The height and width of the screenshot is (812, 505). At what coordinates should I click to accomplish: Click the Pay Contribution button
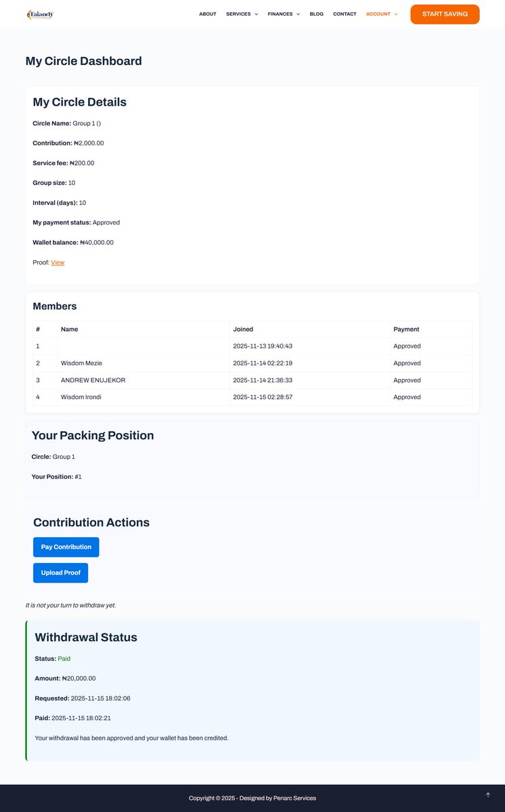pyautogui.click(x=66, y=547)
